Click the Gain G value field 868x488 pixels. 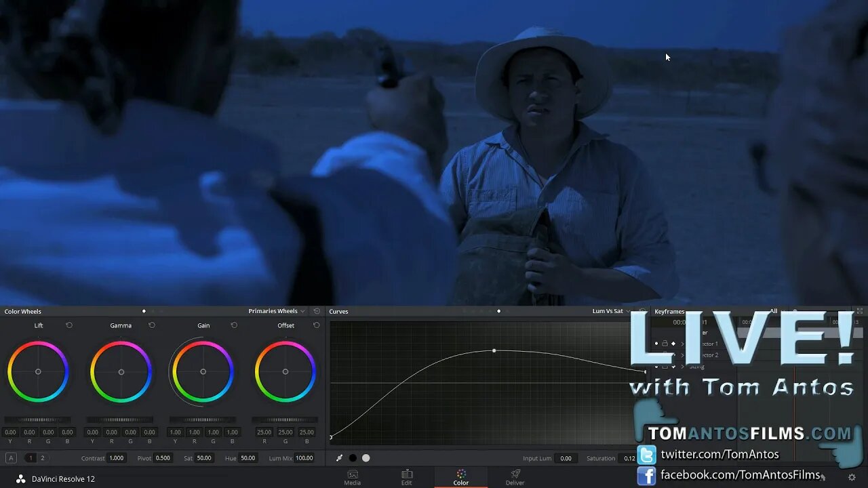click(213, 432)
